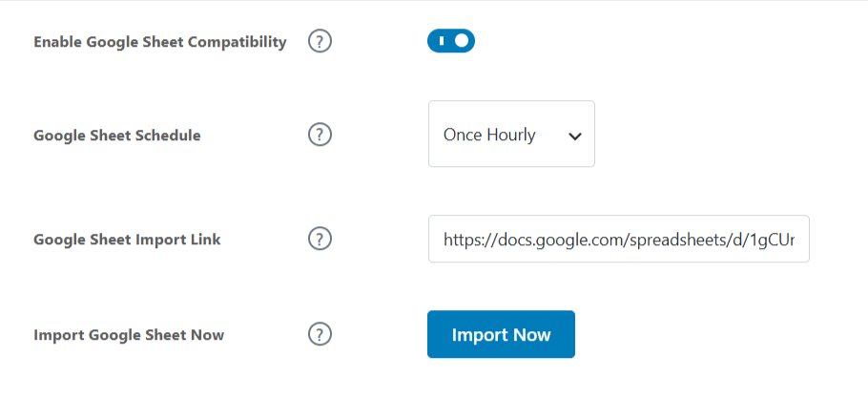The height and width of the screenshot is (399, 868).
Task: Click the word Now on the blue button
Action: pyautogui.click(x=532, y=335)
